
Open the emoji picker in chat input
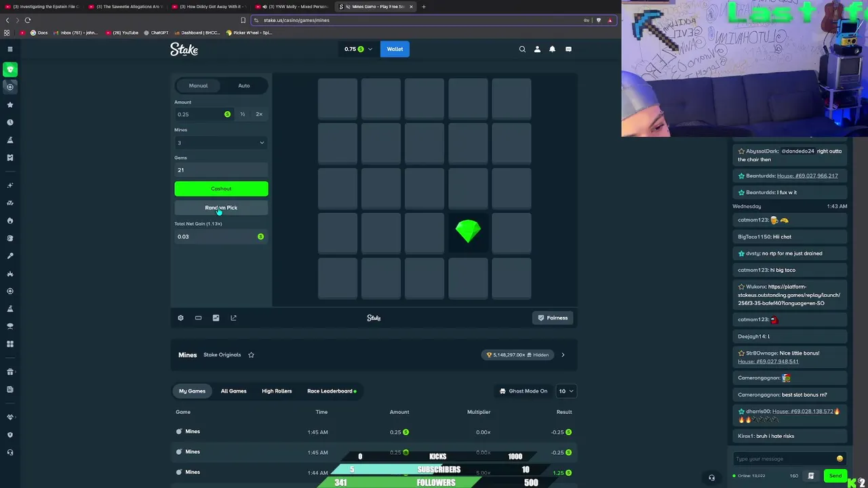[840, 459]
